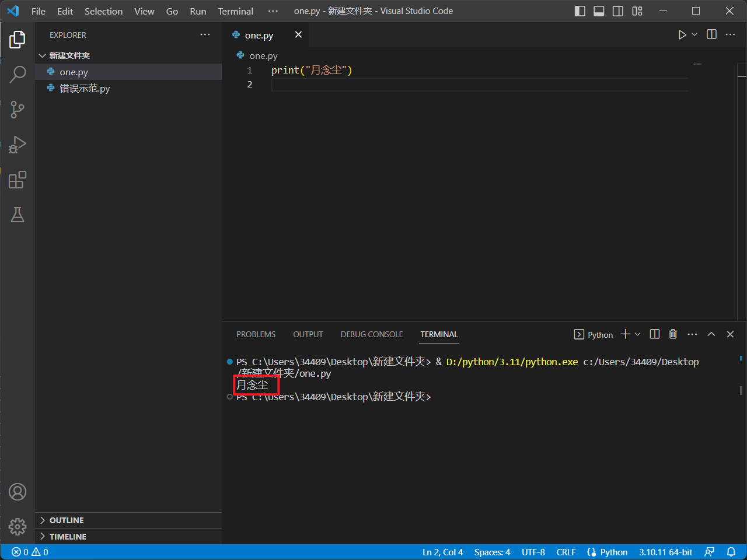
Task: Select Python interpreter 3.10.11 64-bit
Action: click(665, 552)
